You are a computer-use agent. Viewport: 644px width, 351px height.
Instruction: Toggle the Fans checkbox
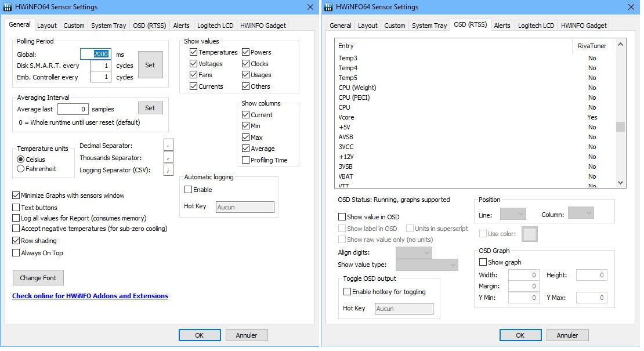(193, 75)
